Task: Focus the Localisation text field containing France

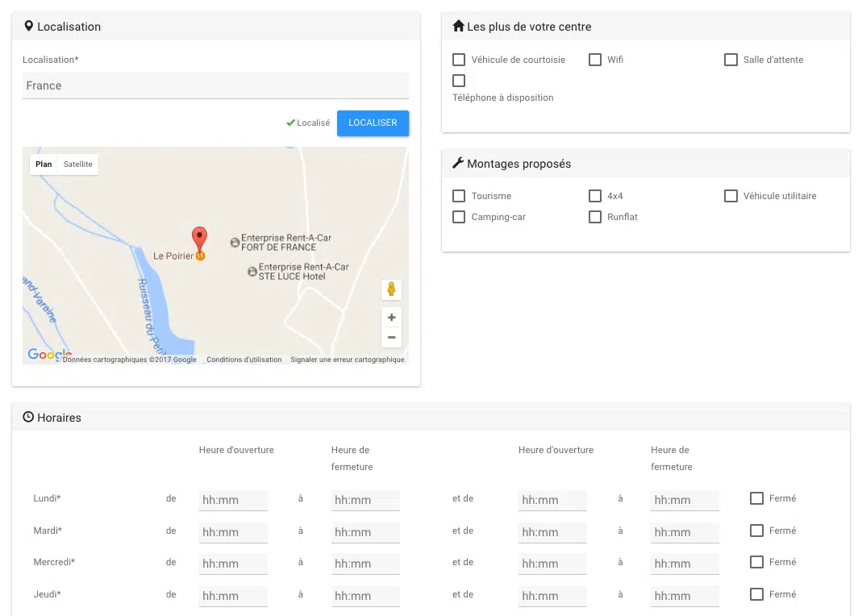Action: coord(215,85)
